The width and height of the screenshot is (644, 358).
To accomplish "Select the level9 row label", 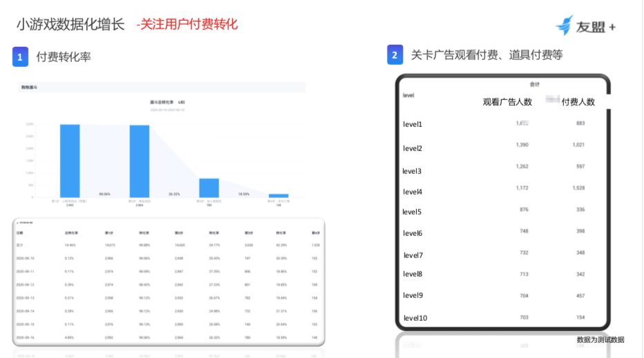I will pyautogui.click(x=413, y=295).
